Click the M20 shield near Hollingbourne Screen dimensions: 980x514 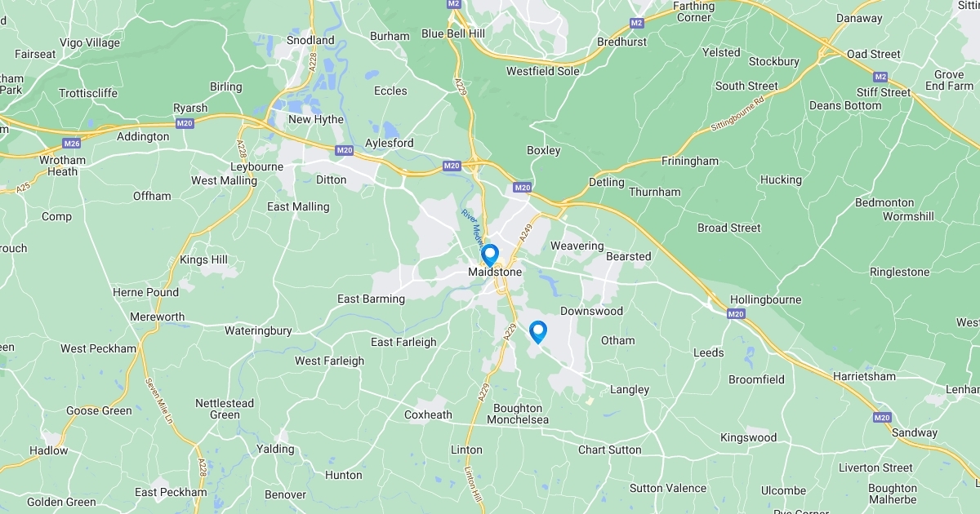click(736, 313)
